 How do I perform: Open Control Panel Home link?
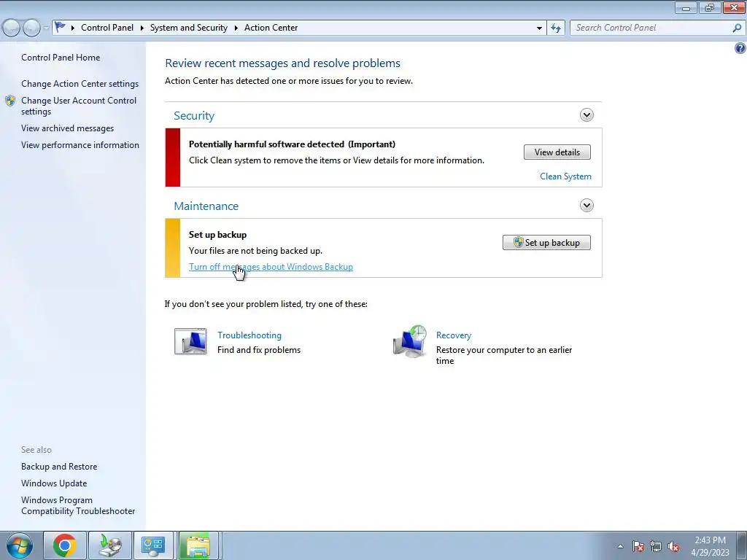61,57
